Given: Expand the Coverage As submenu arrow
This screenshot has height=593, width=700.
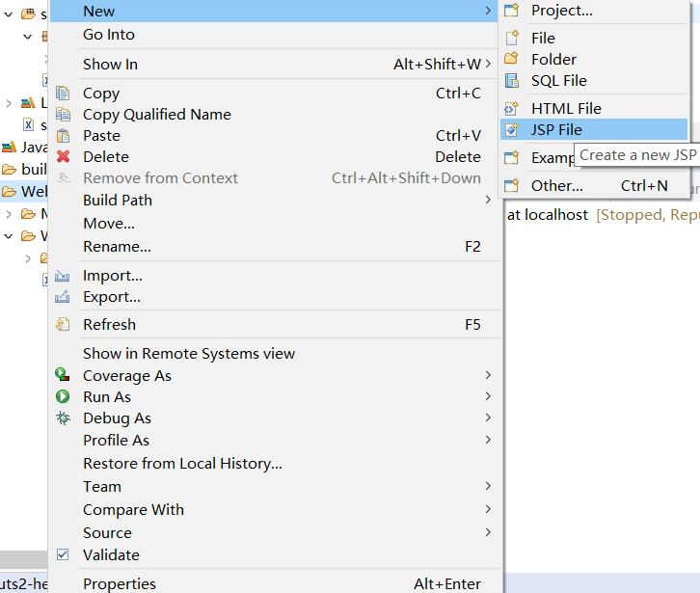Looking at the screenshot, I should click(x=488, y=375).
